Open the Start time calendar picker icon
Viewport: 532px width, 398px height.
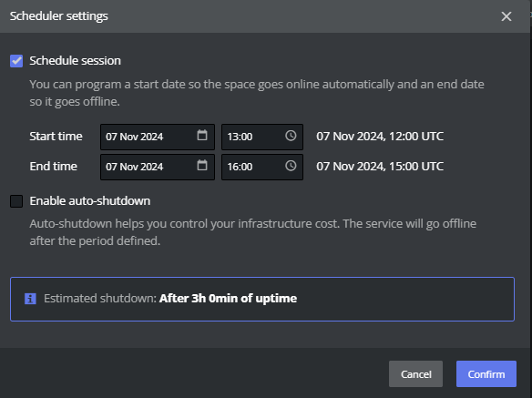[202, 135]
